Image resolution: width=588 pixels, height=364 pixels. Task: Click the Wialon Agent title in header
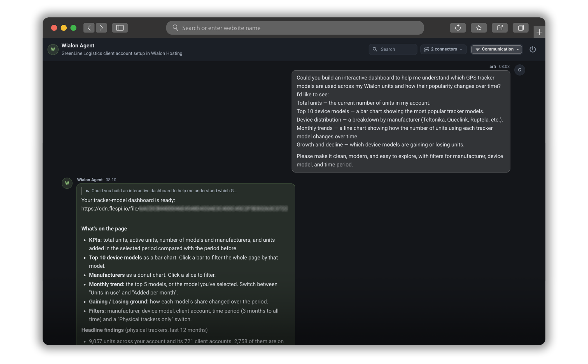[x=78, y=46]
